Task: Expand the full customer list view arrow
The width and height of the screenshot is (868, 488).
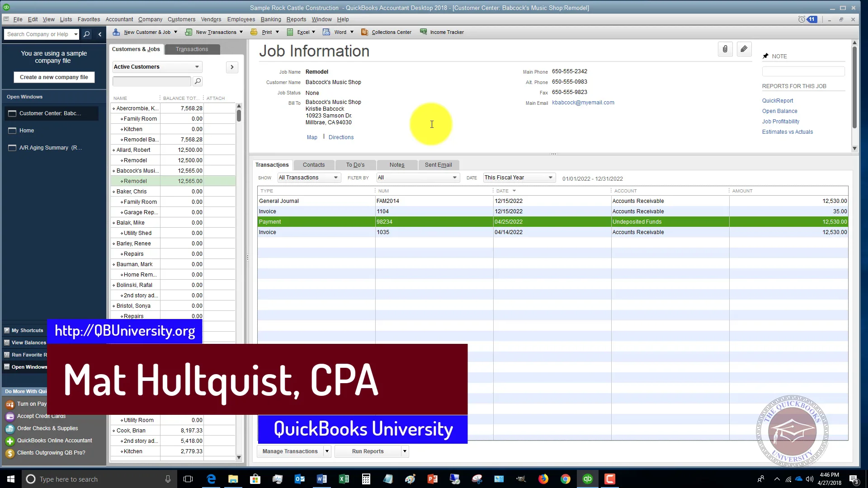Action: [x=232, y=67]
